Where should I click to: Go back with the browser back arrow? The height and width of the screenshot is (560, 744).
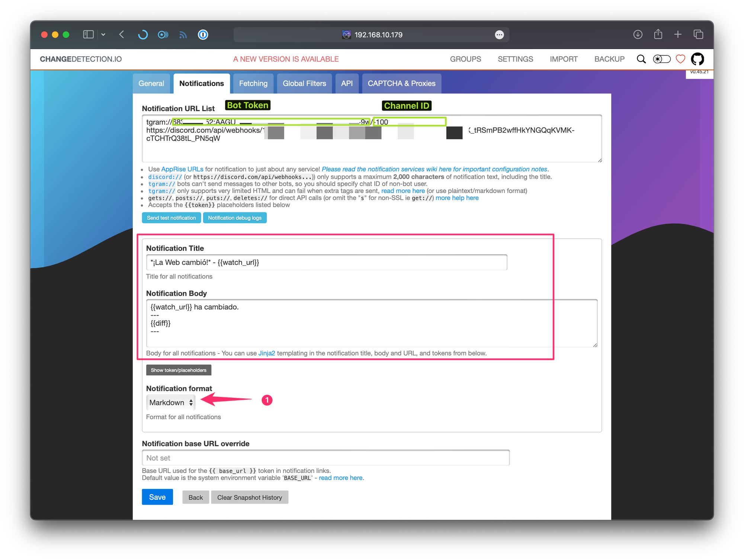coord(122,35)
